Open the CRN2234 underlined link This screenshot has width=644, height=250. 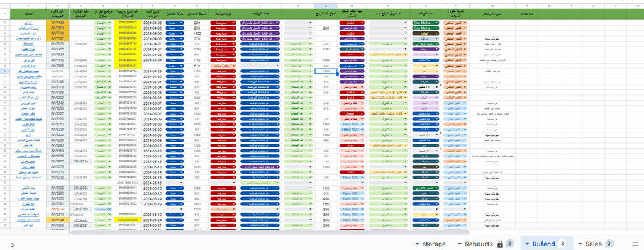click(80, 220)
